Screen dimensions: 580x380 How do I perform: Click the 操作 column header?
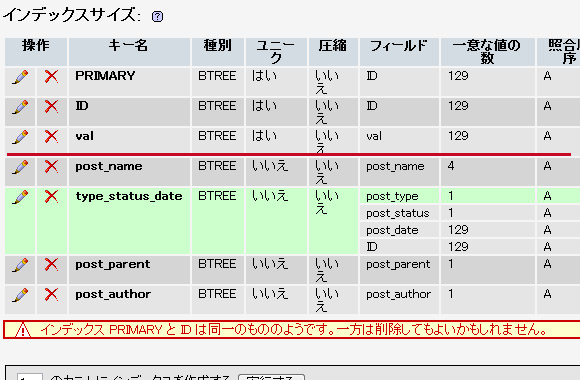(36, 52)
